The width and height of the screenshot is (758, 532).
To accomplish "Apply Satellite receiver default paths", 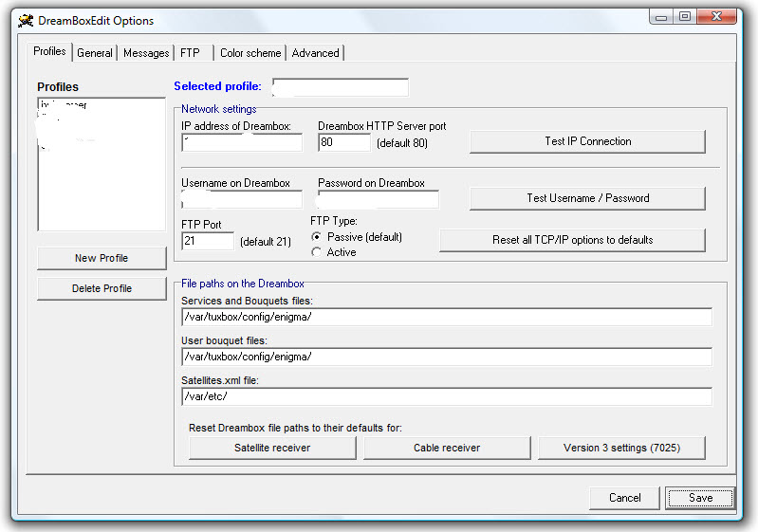I will [x=272, y=448].
